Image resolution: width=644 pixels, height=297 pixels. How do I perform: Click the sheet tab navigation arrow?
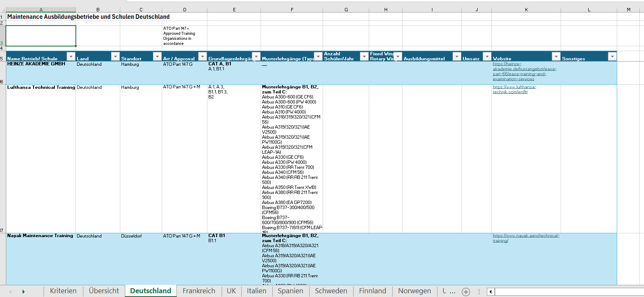[24, 291]
